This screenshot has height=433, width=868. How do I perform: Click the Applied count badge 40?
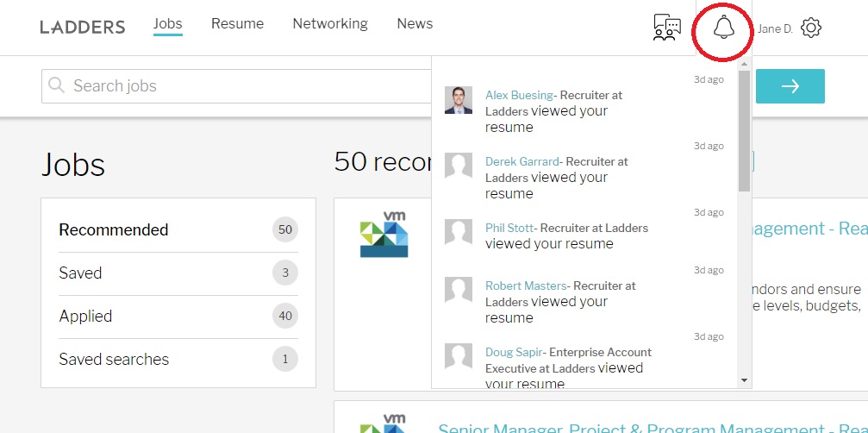[285, 317]
